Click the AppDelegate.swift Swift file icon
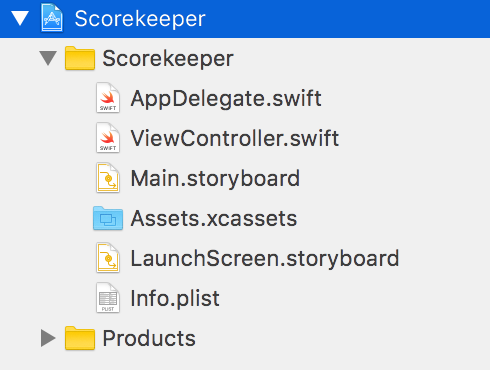The image size is (490, 370). (x=108, y=98)
